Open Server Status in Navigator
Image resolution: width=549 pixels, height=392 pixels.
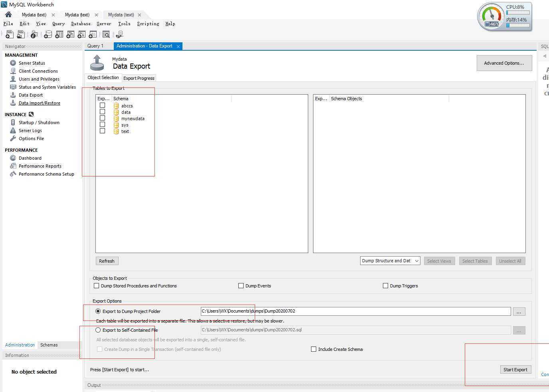(32, 63)
